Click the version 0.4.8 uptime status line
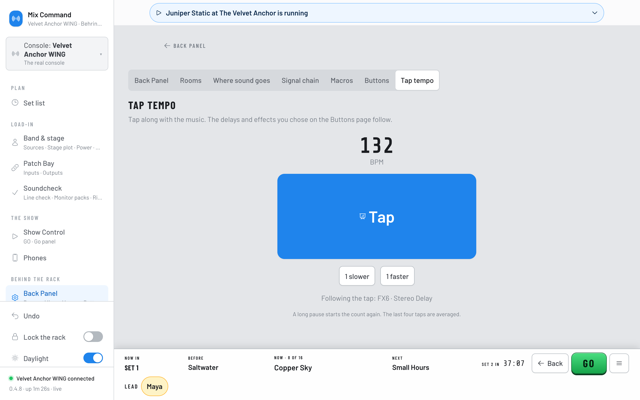The height and width of the screenshot is (400, 640). coord(36,389)
